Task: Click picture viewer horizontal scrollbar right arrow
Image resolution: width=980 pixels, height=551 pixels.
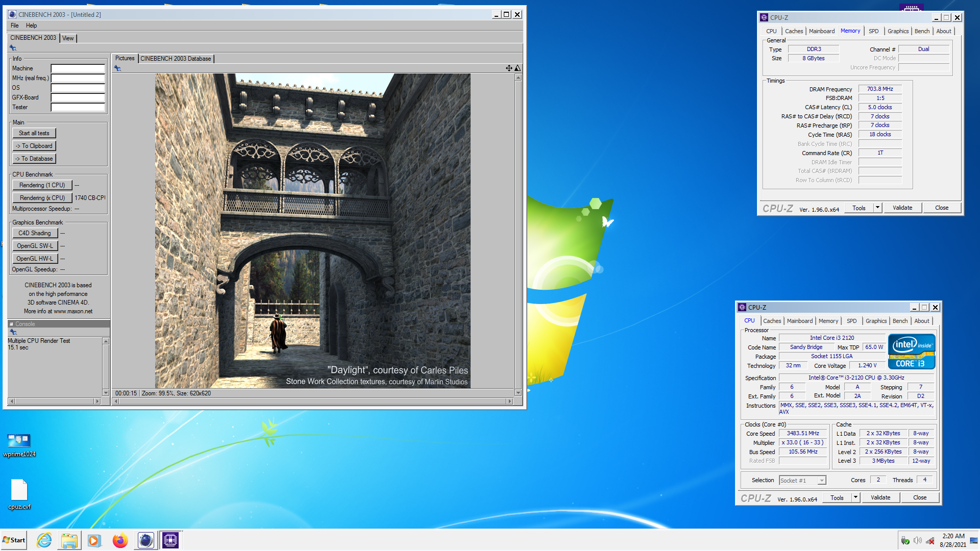Action: [509, 402]
